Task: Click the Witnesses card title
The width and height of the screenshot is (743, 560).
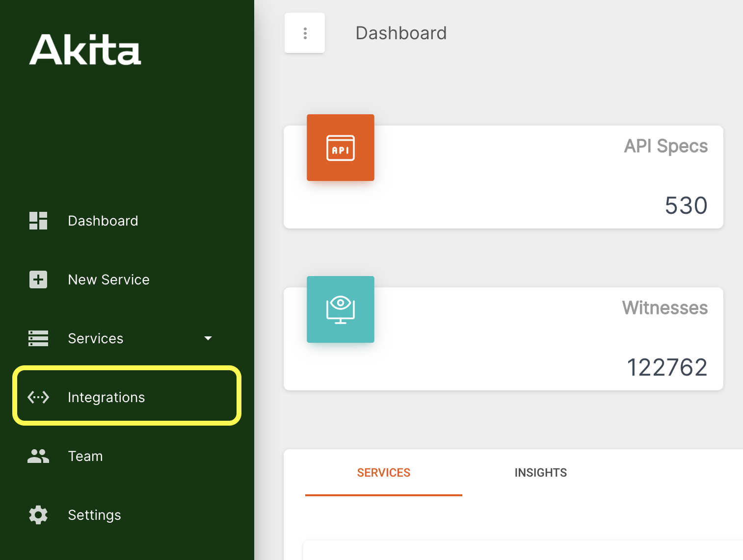Action: tap(665, 308)
